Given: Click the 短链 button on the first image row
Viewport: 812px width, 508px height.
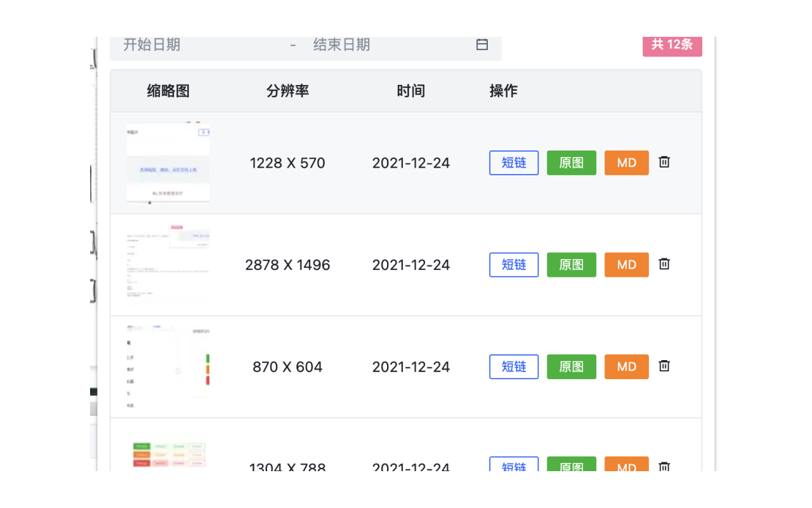Looking at the screenshot, I should [x=514, y=163].
